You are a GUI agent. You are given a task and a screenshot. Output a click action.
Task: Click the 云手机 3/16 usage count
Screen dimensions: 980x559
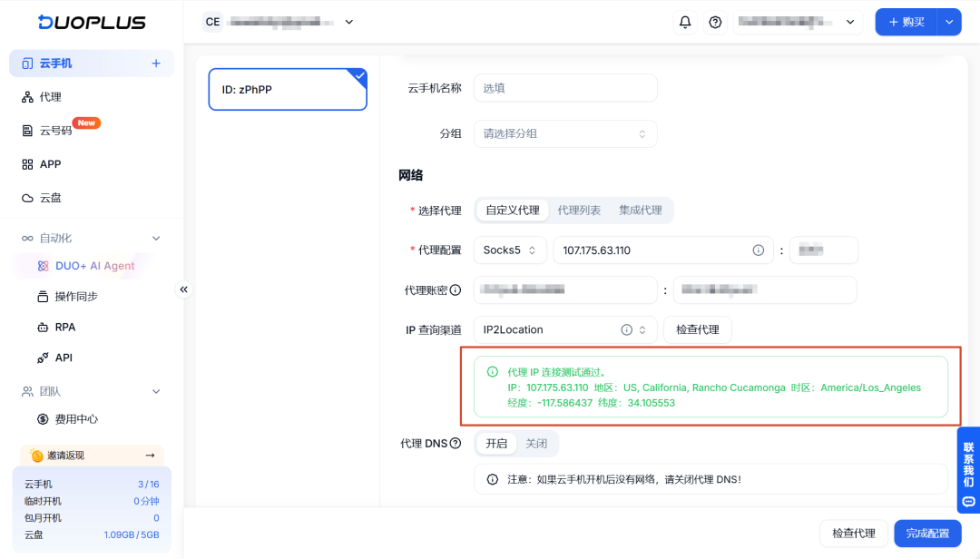click(x=148, y=485)
